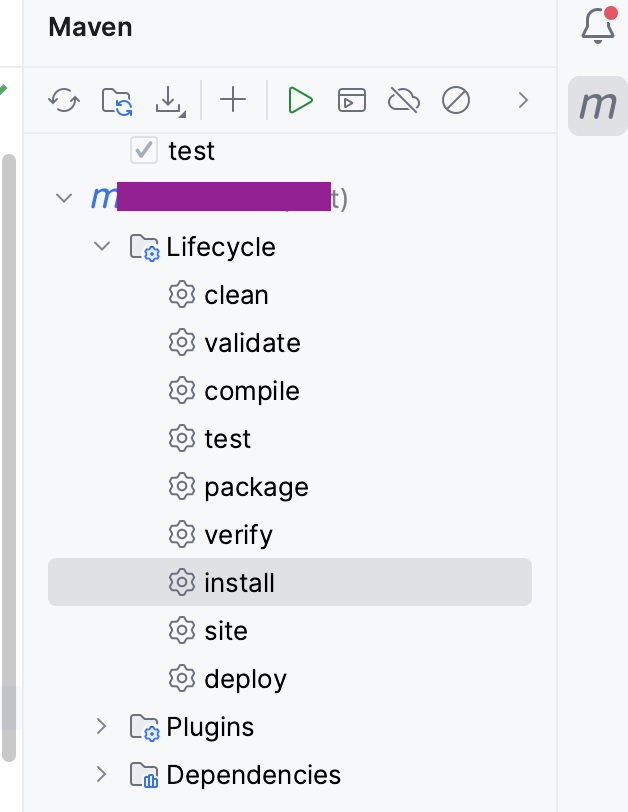This screenshot has height=812, width=628.
Task: Collapse the Lifecycle node
Action: [x=102, y=246]
